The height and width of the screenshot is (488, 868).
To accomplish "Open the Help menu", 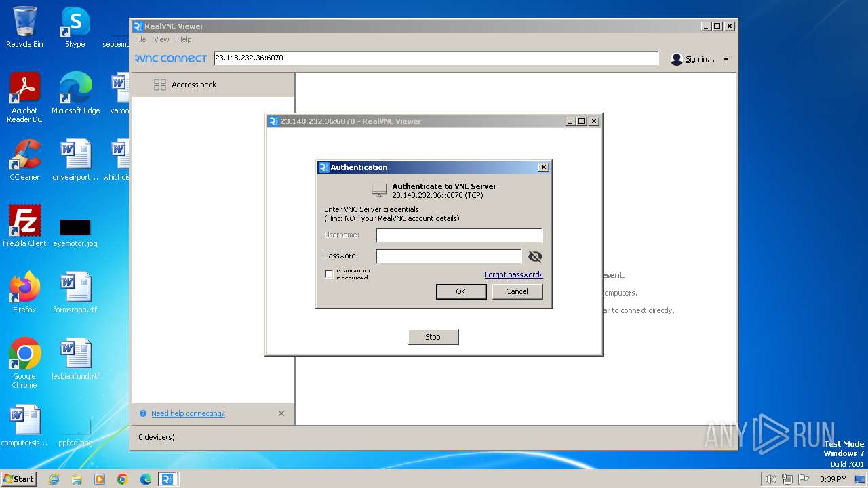I will coord(184,39).
